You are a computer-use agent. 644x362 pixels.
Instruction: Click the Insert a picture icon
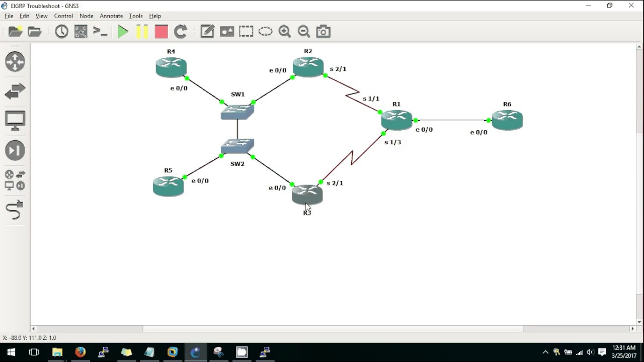(227, 32)
